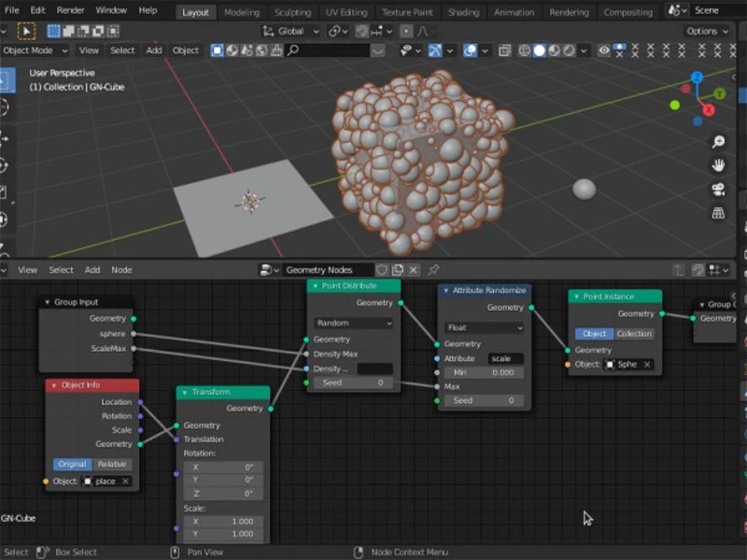Adjust Transform Scale X field
Viewport: 747px width, 560px height.
(x=223, y=522)
